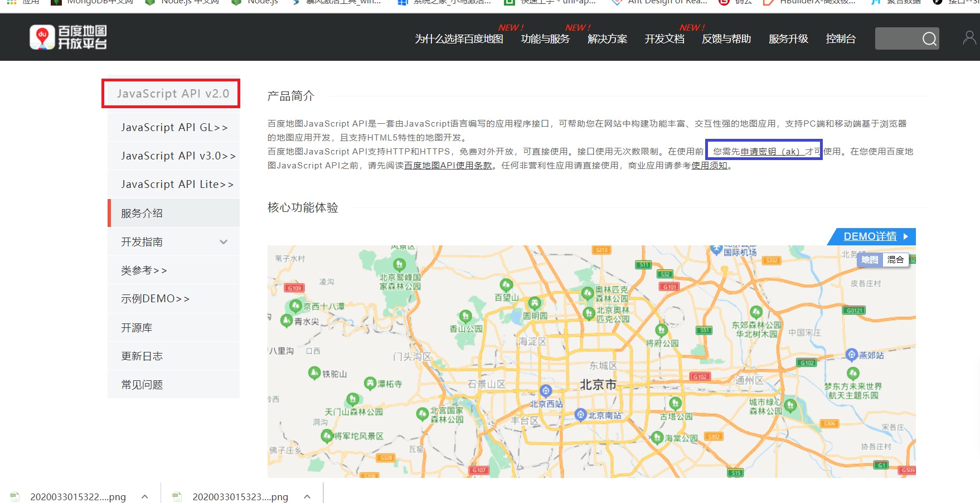
Task: Open 反馈与帮助 menu
Action: pyautogui.click(x=726, y=38)
